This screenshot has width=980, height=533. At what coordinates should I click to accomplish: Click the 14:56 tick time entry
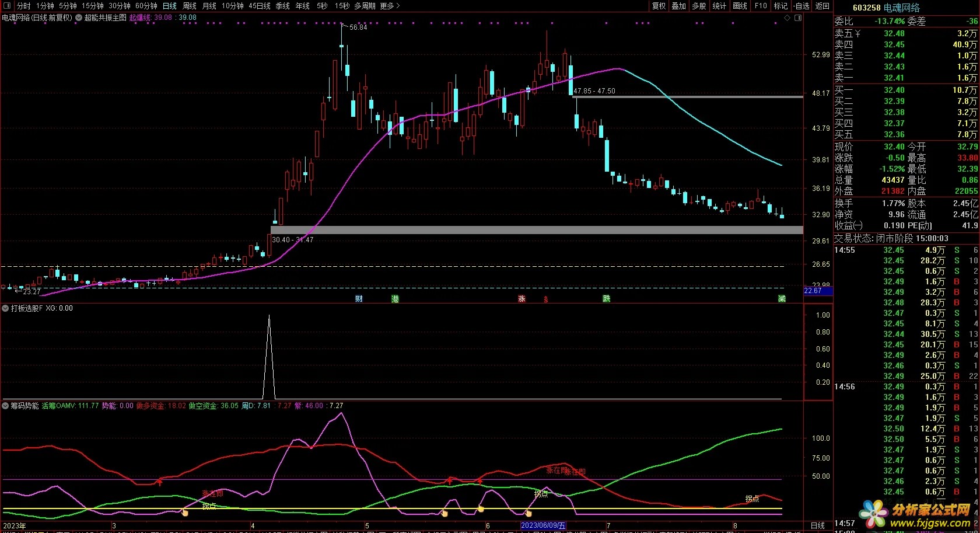pyautogui.click(x=845, y=386)
